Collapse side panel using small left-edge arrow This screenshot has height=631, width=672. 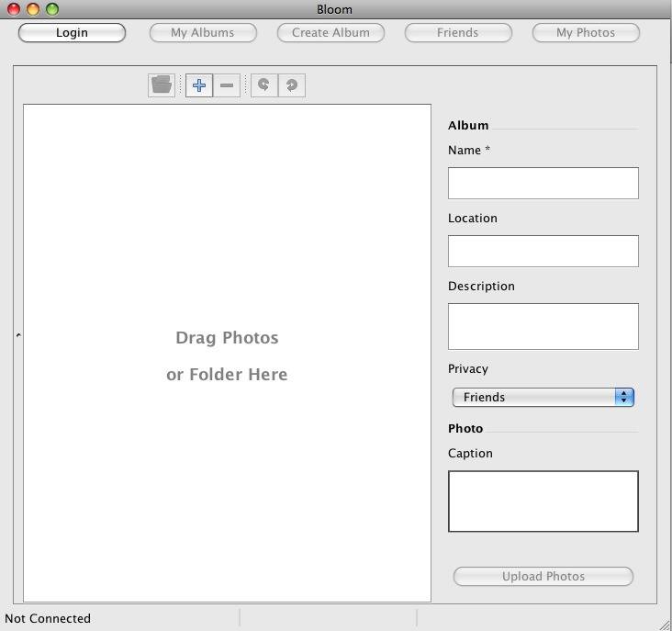pos(18,335)
